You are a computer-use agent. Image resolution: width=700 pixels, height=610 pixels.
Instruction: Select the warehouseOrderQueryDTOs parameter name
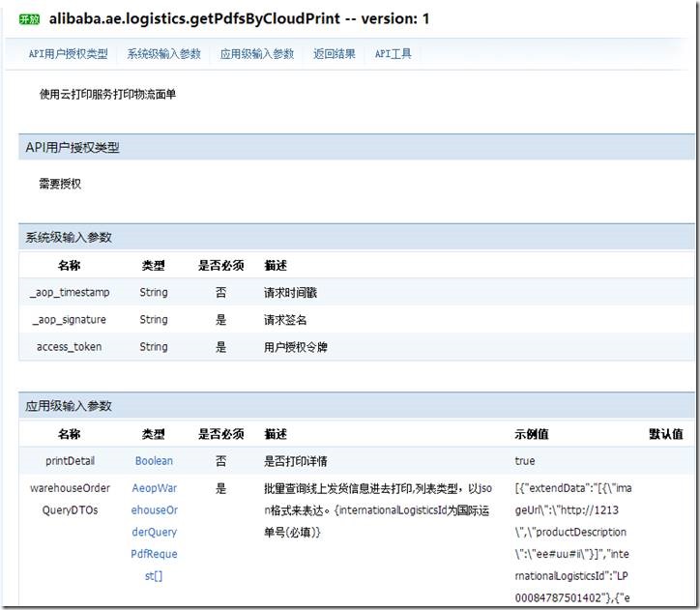click(x=70, y=499)
